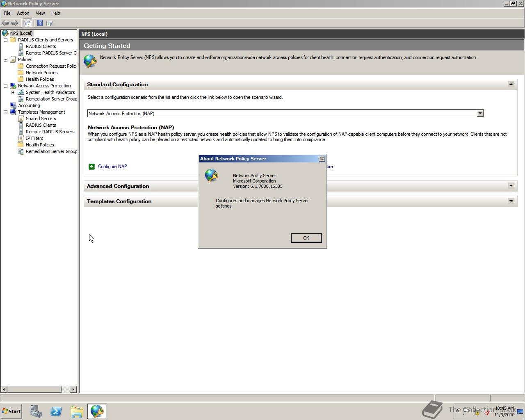Click the Accounting node icon

click(13, 105)
